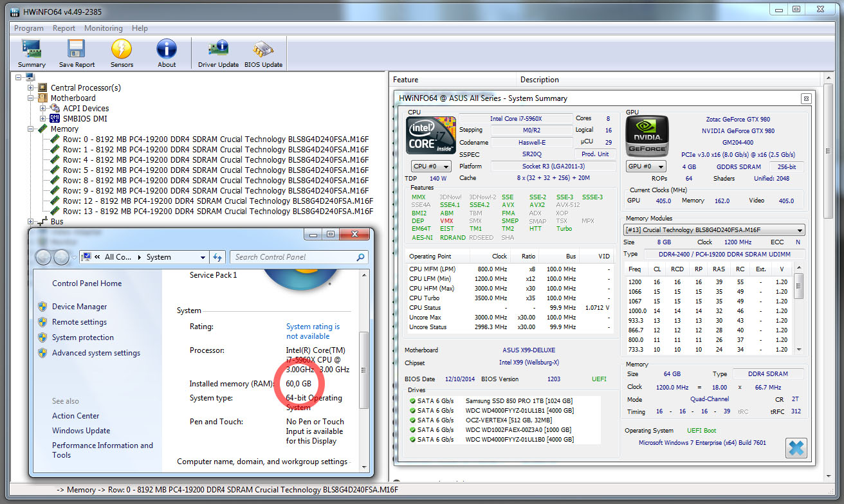Select the Motherboard tree icon
This screenshot has height=504, width=844.
click(42, 98)
